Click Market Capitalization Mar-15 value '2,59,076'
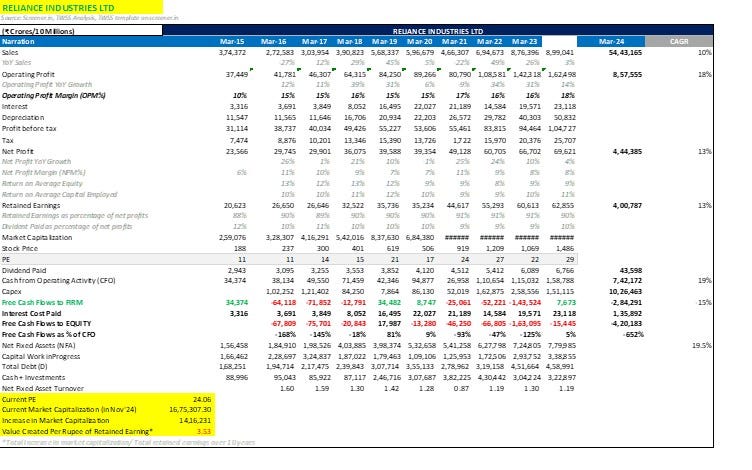The image size is (752, 470). [232, 238]
